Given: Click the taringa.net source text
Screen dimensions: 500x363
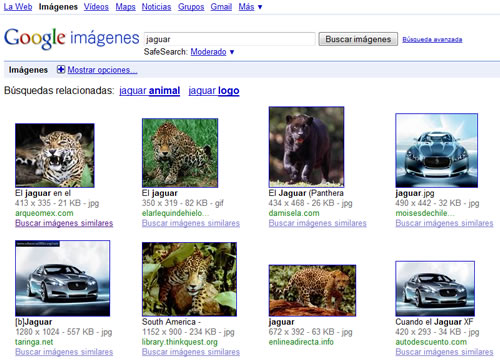Looking at the screenshot, I should pos(34,342).
